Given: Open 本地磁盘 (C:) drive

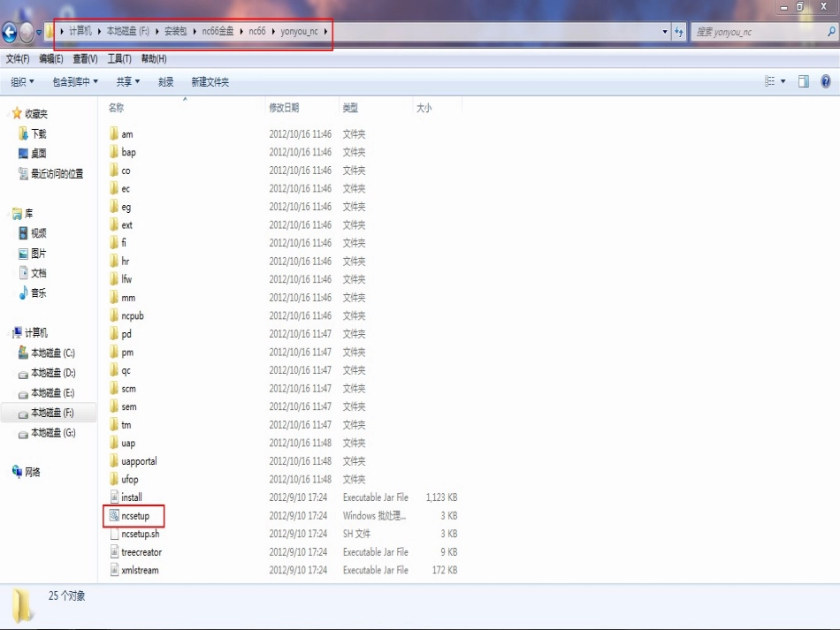Looking at the screenshot, I should (53, 353).
